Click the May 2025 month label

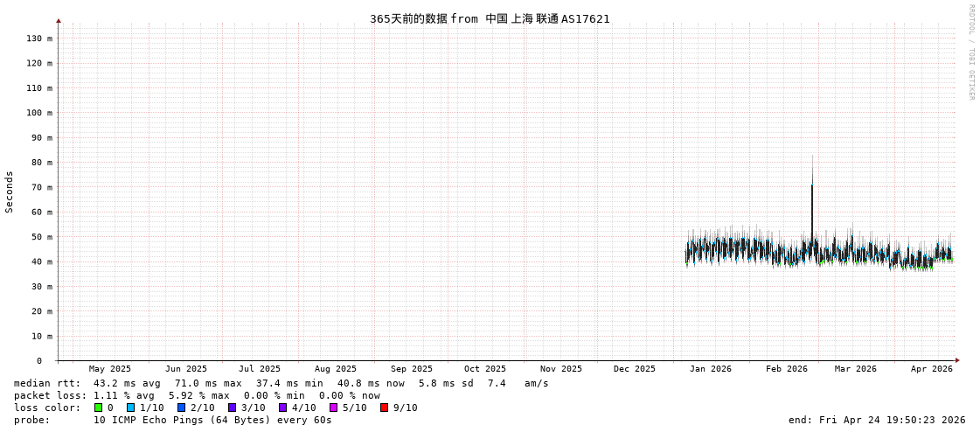[x=109, y=369]
